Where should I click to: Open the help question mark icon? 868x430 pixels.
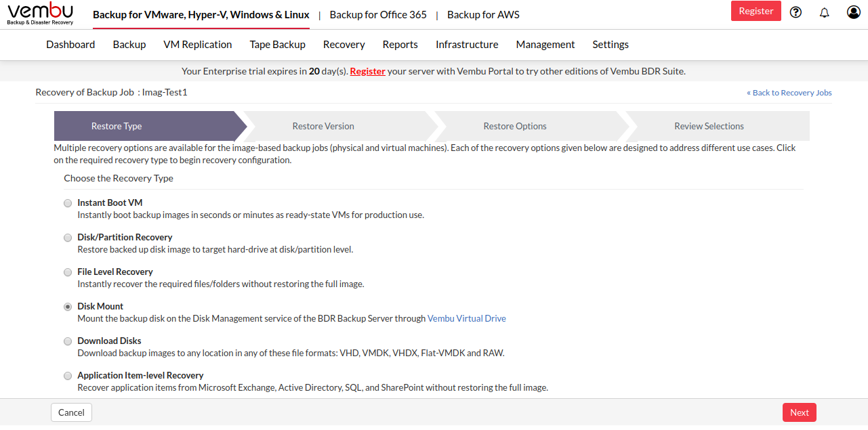796,12
